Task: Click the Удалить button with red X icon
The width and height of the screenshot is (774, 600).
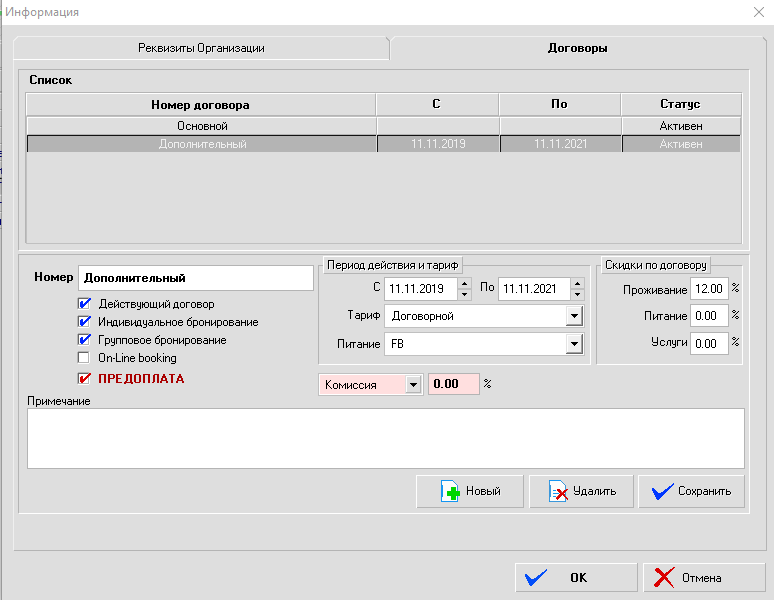Action: click(581, 491)
